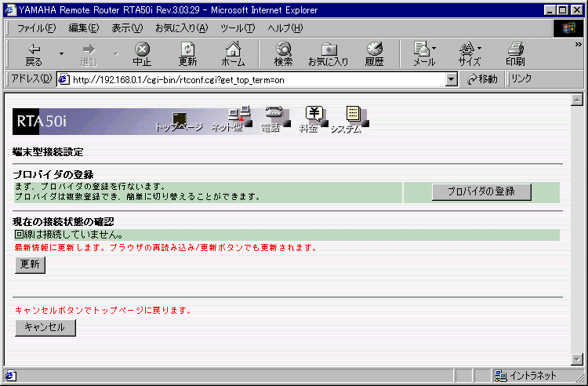588x386 pixels.
Task: Go to Home (ホーム) page
Action: point(233,55)
